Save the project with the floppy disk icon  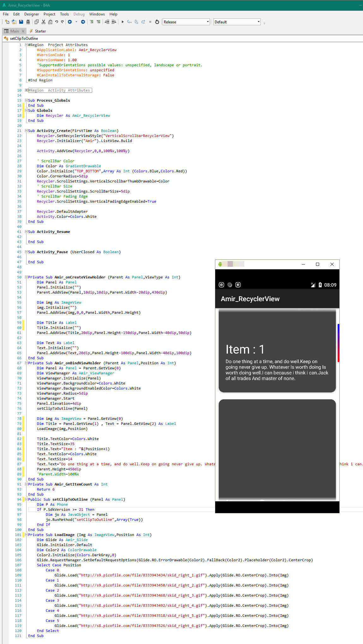pyautogui.click(x=21, y=22)
